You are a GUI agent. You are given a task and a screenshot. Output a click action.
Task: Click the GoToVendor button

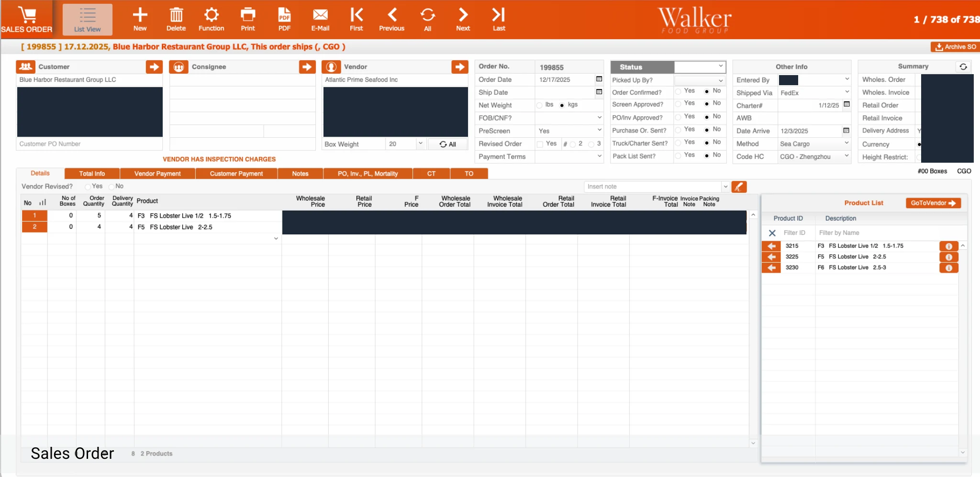(933, 203)
